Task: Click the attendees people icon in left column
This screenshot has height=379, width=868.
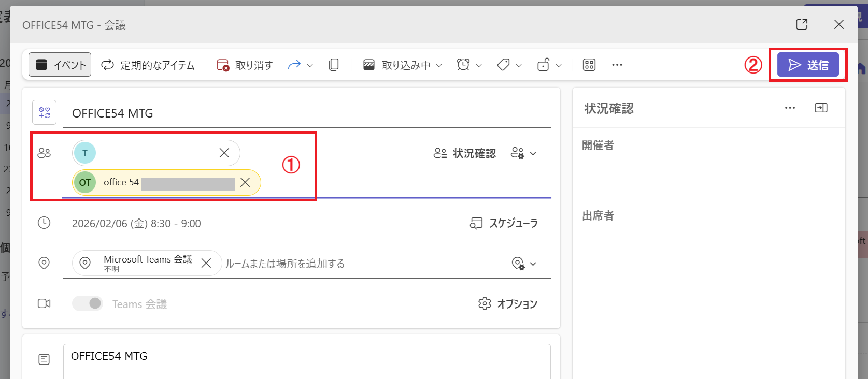Action: tap(44, 153)
